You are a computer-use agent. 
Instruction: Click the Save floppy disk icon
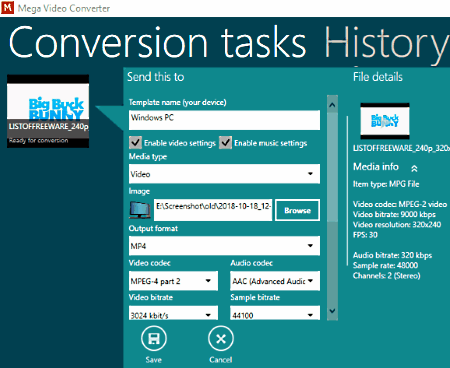[154, 339]
